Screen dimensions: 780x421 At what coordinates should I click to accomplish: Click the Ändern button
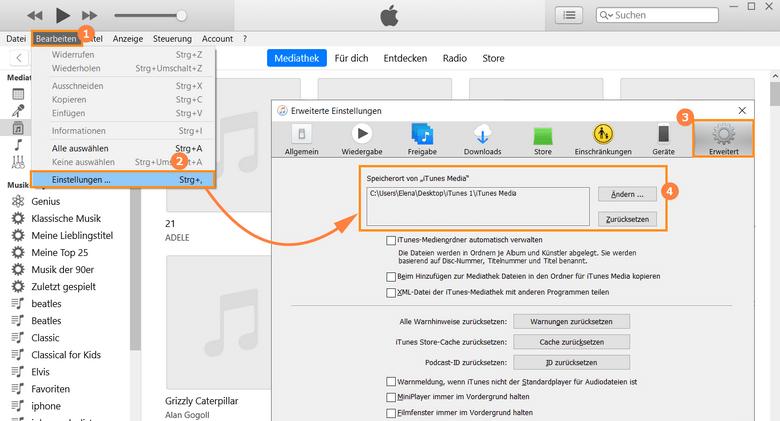pos(627,194)
